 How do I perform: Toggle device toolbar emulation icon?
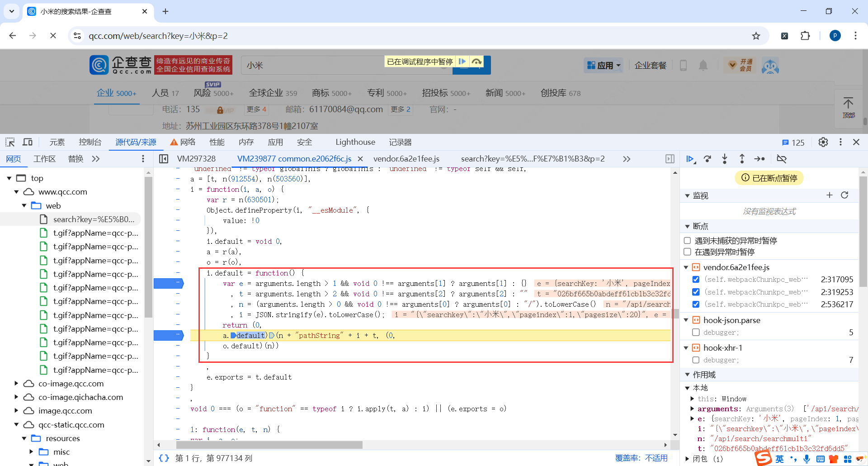point(28,142)
